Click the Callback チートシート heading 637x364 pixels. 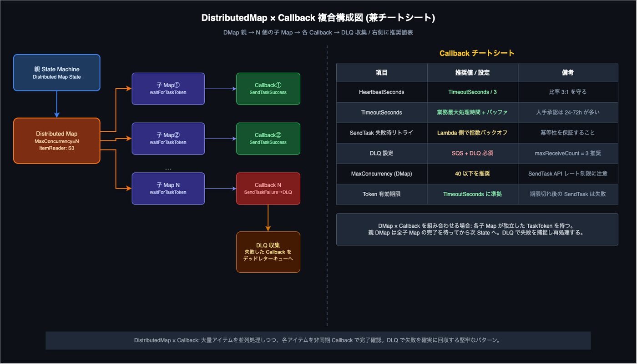tap(477, 53)
